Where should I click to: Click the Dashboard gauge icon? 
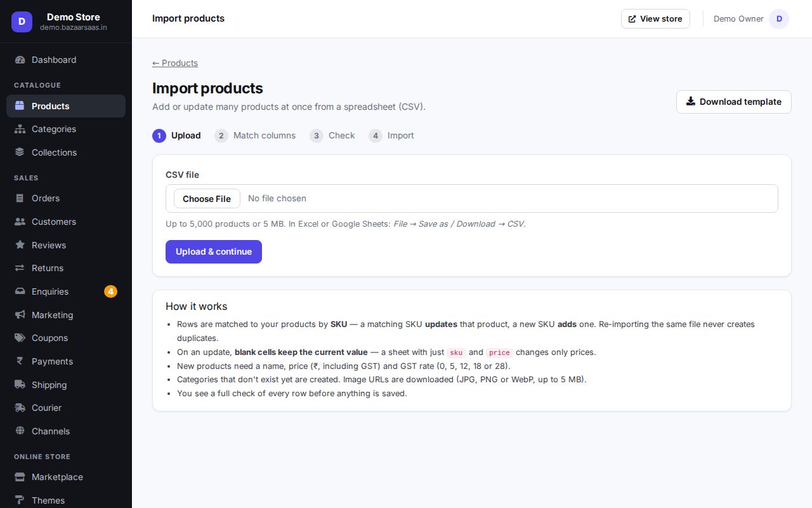20,60
